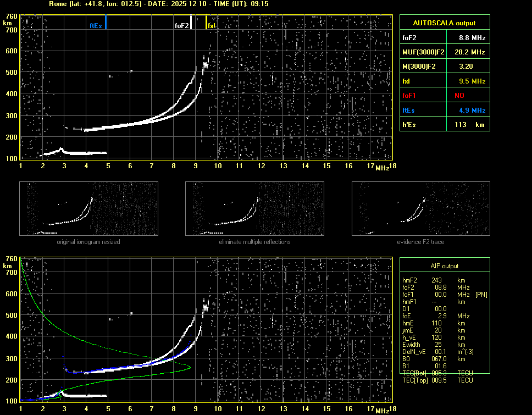Screen dimensions: 532x415
Task: Open the original ionogram resized thumbnail
Action: [88, 208]
